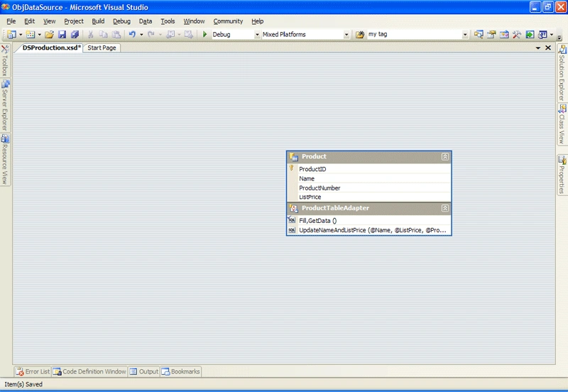This screenshot has height=392, width=568.
Task: Open the Mixed Platforms dropdown
Action: point(346,34)
